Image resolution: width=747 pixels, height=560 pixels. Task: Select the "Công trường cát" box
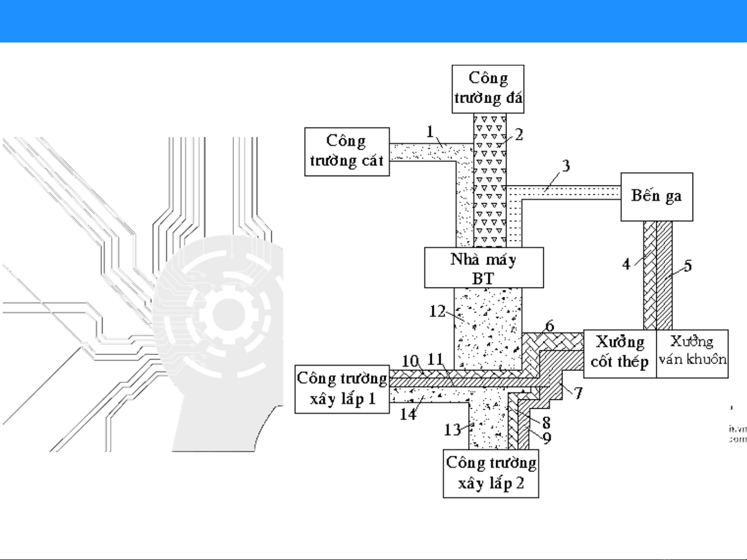click(x=347, y=151)
